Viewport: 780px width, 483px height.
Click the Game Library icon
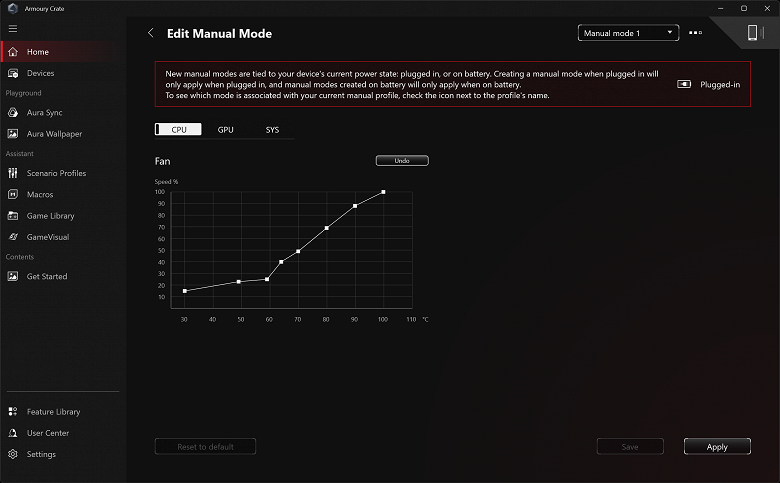[13, 216]
